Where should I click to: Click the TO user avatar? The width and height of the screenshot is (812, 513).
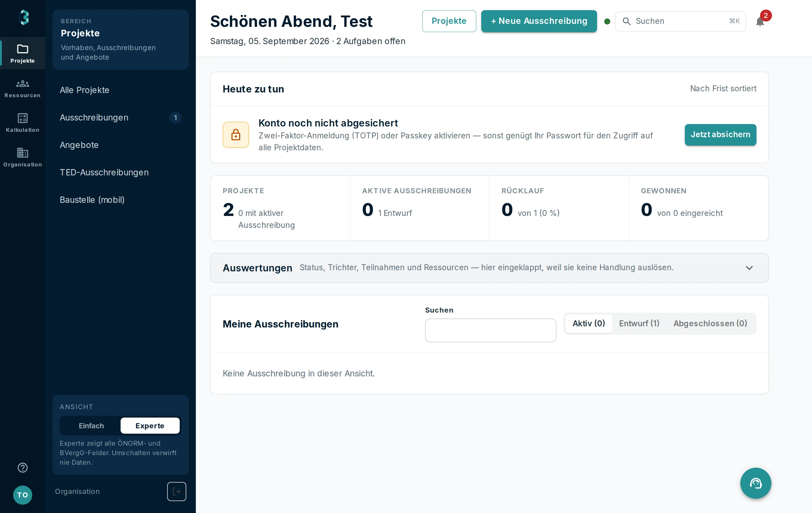pyautogui.click(x=23, y=495)
